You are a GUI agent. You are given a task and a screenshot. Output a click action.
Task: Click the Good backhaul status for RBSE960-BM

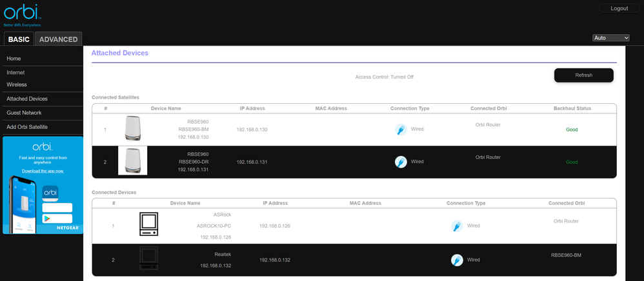pos(572,130)
